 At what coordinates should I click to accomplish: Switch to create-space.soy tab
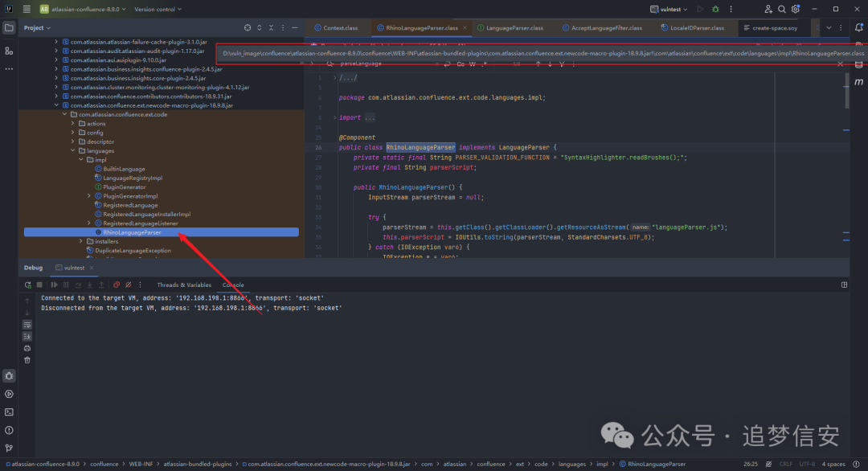[x=771, y=27]
